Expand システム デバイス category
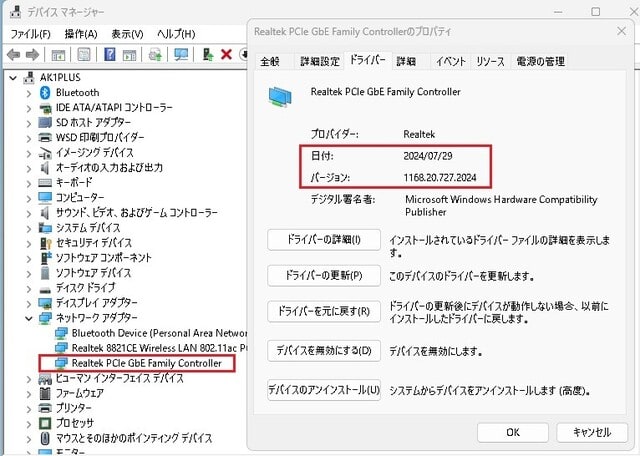 pos(29,228)
